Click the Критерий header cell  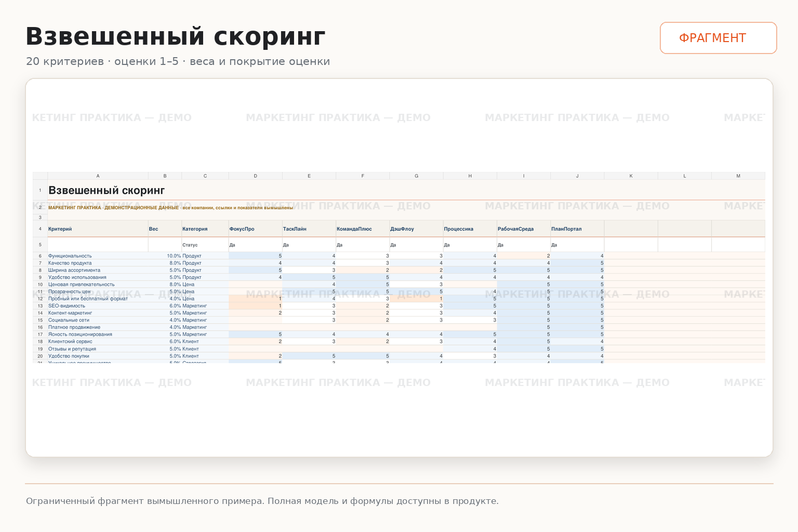click(x=98, y=229)
